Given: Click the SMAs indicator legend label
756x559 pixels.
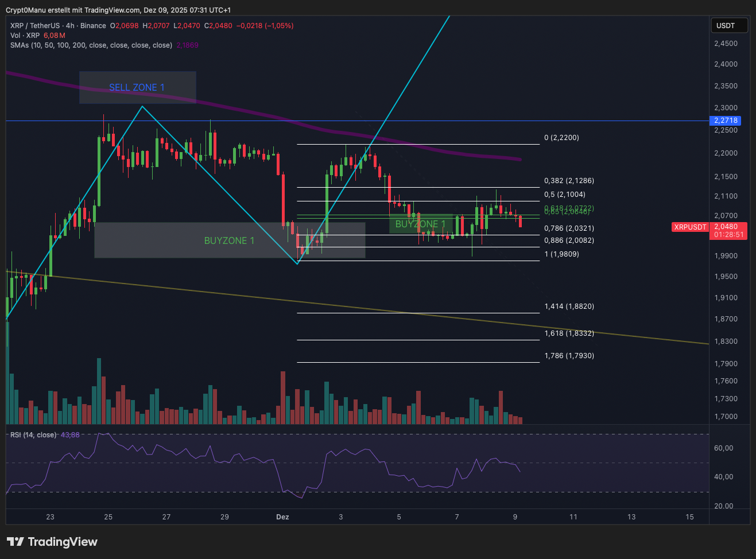Looking at the screenshot, I should 91,45.
